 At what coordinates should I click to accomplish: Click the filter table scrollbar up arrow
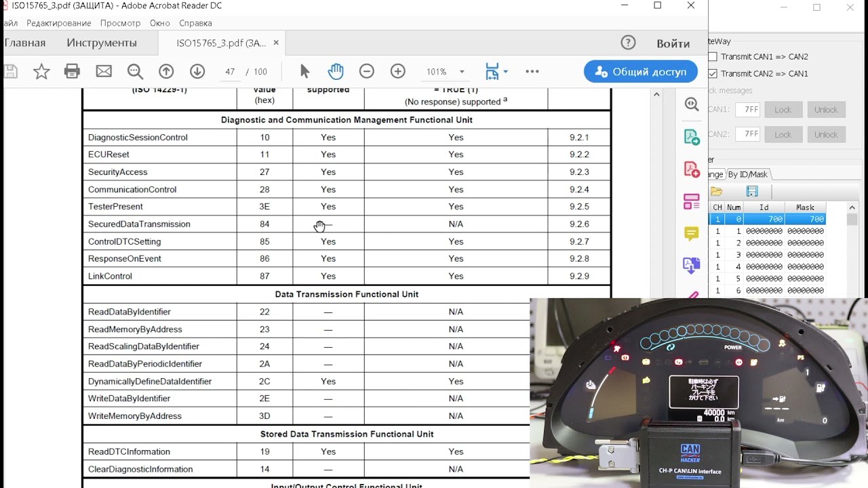[852, 208]
